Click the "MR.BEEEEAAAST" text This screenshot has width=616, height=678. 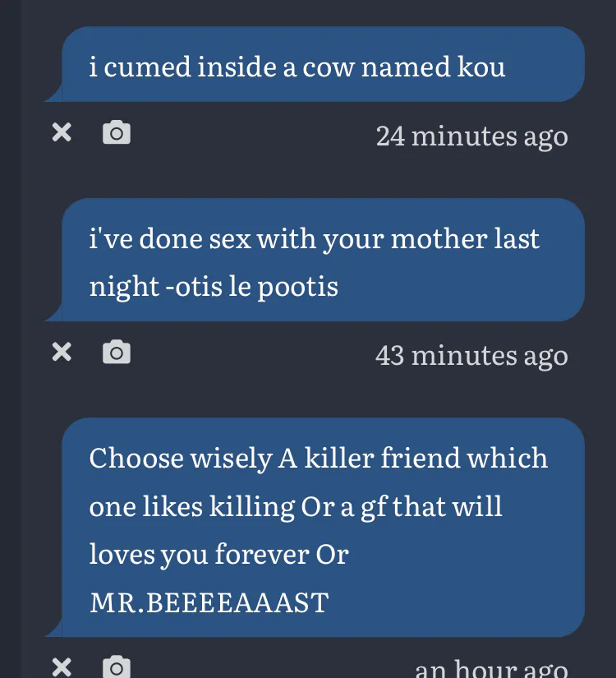click(209, 602)
